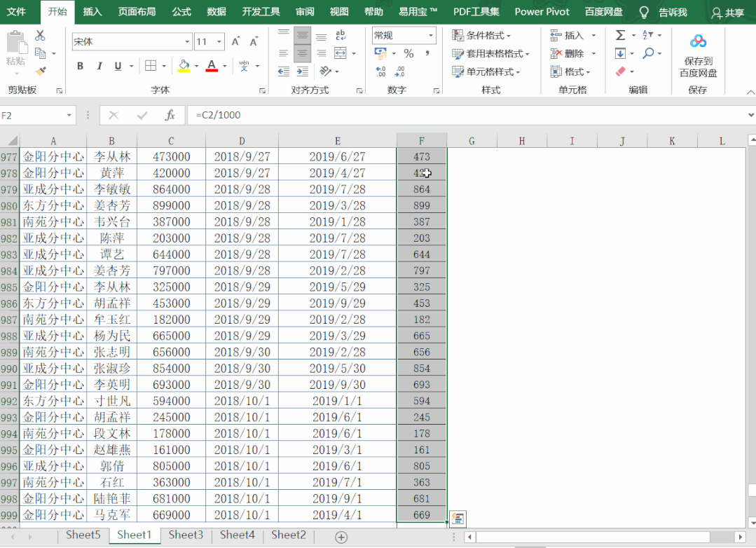The height and width of the screenshot is (548, 756).
Task: Toggle Italic formatting
Action: pyautogui.click(x=99, y=66)
